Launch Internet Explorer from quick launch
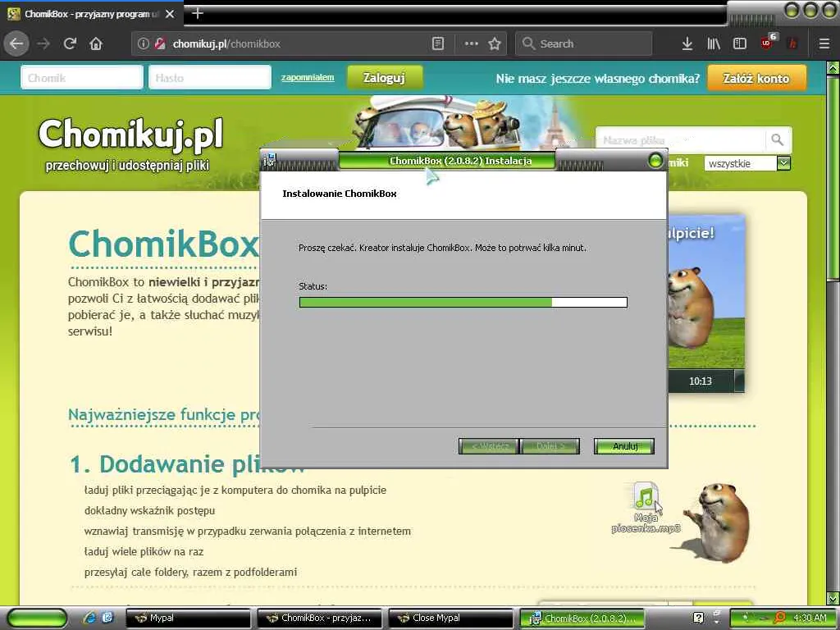 click(x=89, y=618)
